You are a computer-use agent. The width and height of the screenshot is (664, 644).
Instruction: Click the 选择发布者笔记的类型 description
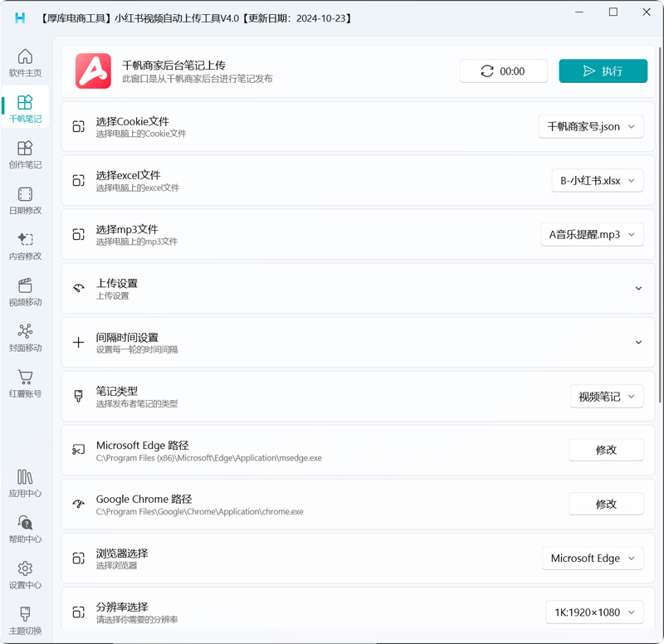[x=136, y=404]
